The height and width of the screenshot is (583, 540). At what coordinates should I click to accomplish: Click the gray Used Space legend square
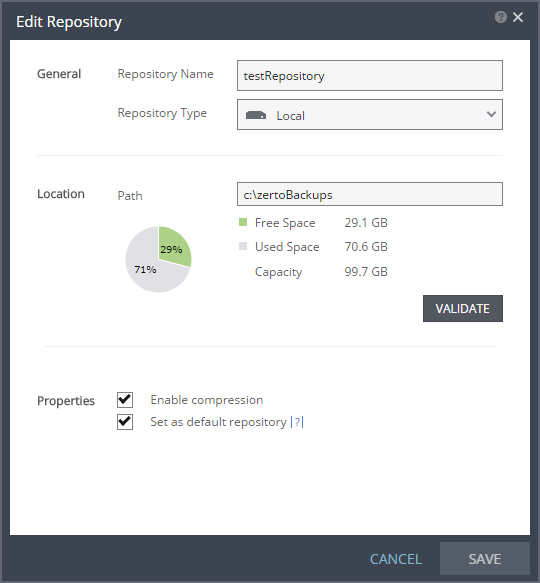pyautogui.click(x=243, y=246)
